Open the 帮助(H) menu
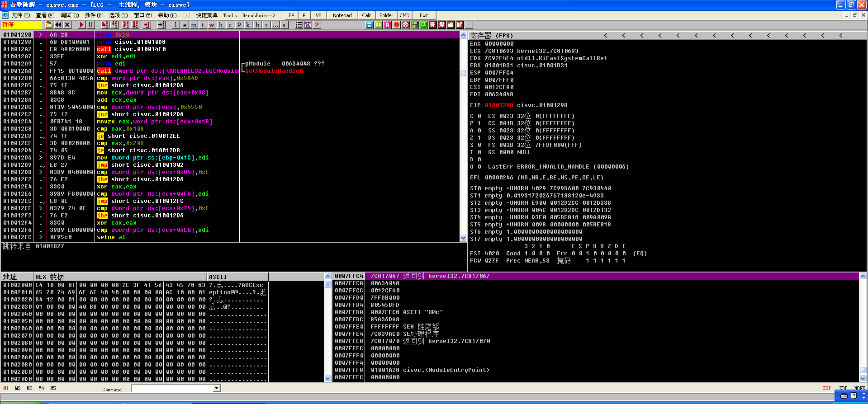 click(167, 15)
